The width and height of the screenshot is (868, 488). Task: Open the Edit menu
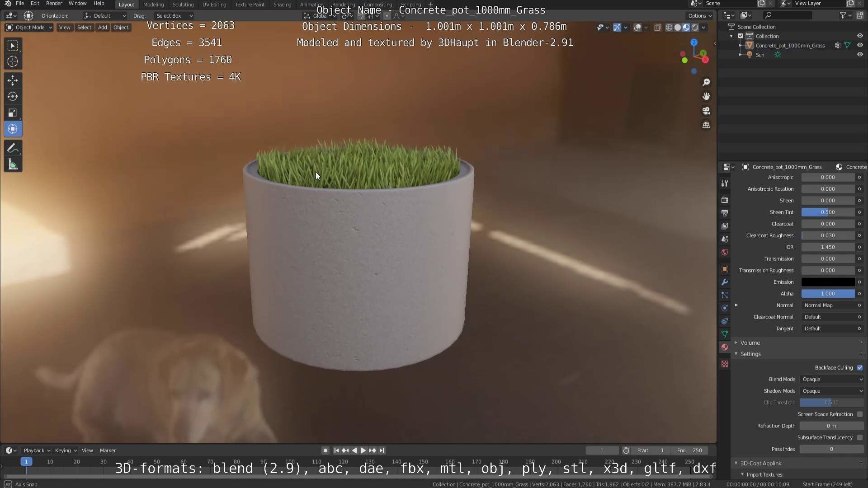click(35, 4)
